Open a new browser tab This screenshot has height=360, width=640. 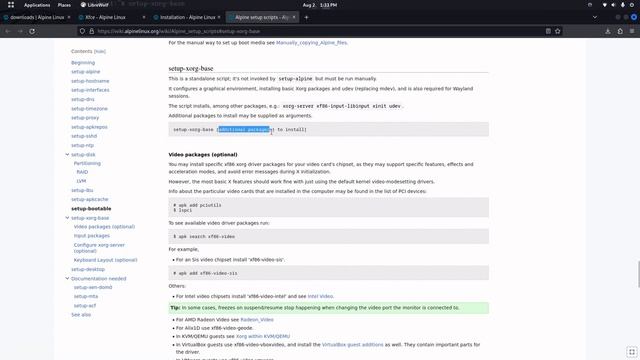pos(307,18)
